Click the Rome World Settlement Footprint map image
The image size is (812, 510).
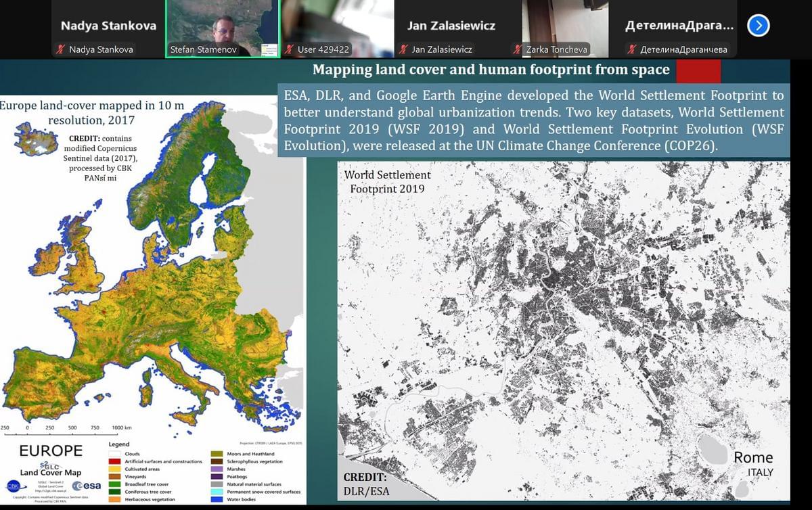pos(564,330)
